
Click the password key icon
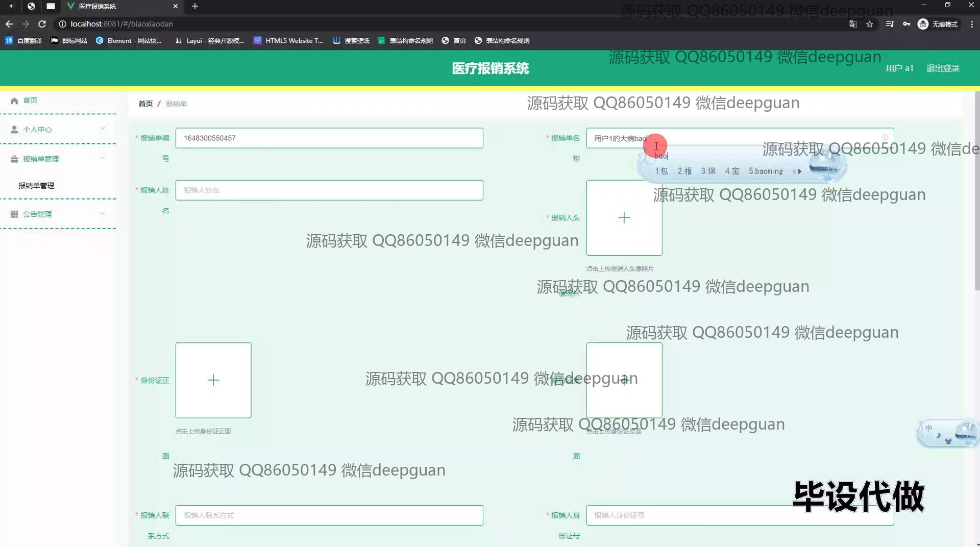[906, 24]
